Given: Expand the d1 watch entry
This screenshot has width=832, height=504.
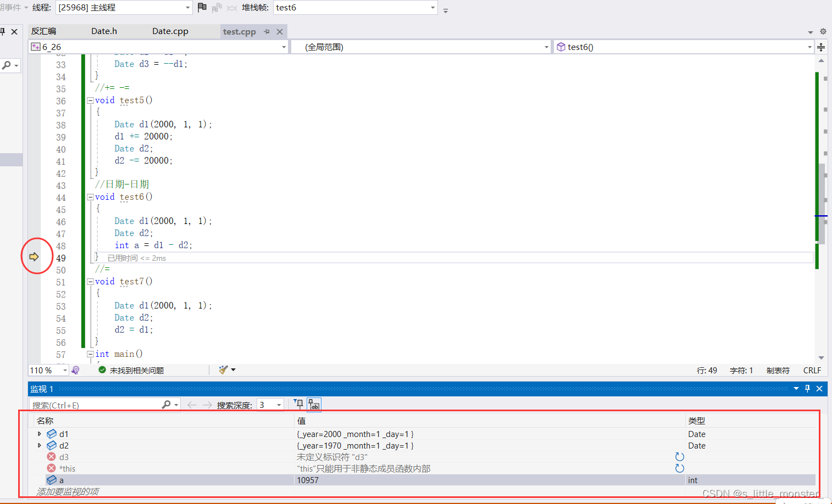Looking at the screenshot, I should tap(40, 434).
